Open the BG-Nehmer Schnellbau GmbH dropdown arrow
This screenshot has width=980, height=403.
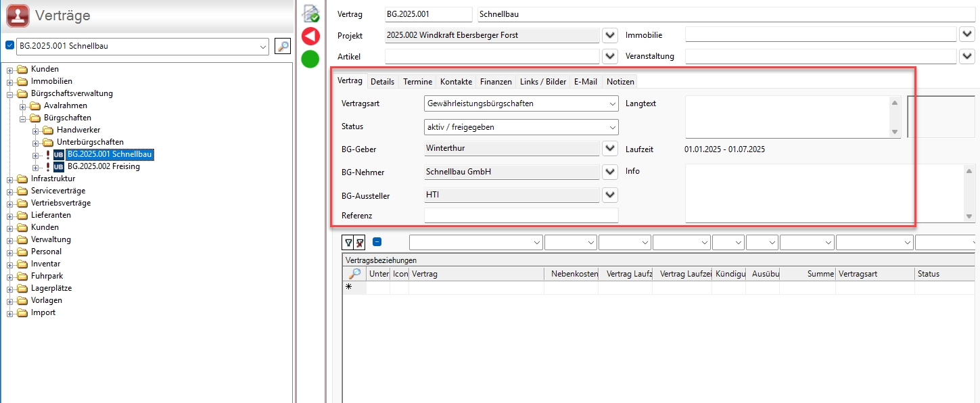610,172
